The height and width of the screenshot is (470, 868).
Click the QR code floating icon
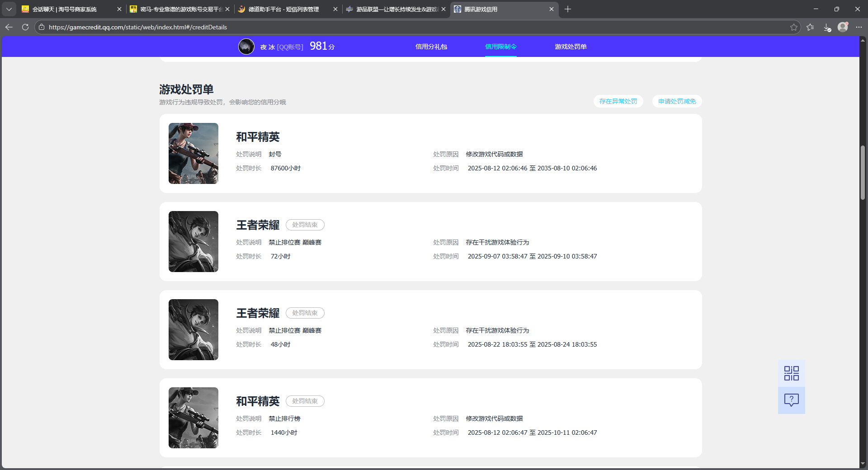791,373
